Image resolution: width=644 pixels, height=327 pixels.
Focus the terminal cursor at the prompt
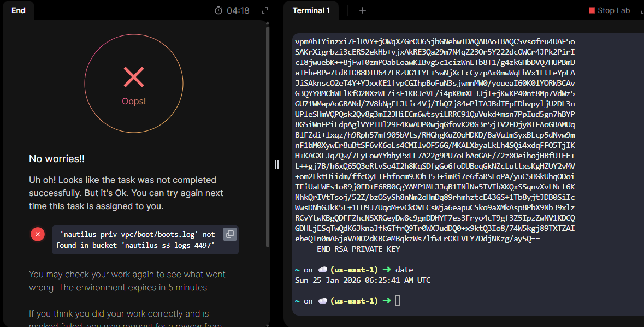click(x=398, y=301)
